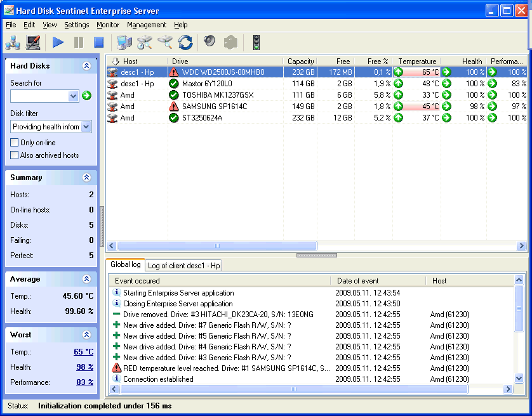Screen dimensions: 532x416
Task: Collapse the Hard Disks panel
Action: 86,66
